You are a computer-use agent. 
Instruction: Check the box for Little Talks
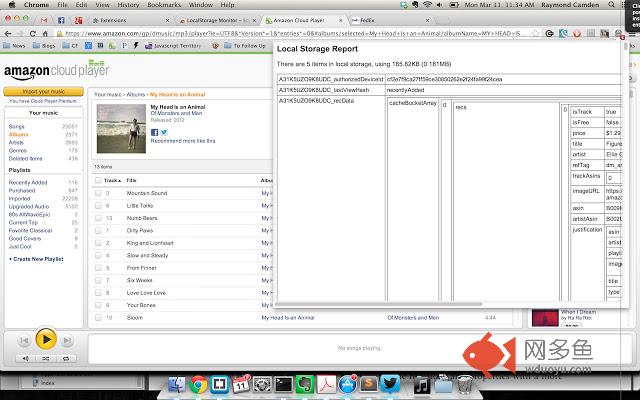98,206
